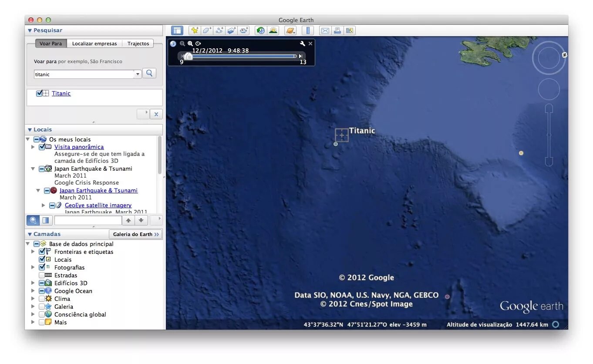Toggle GeoEye satellite imagery checkbox
This screenshot has width=593, height=364.
point(52,205)
